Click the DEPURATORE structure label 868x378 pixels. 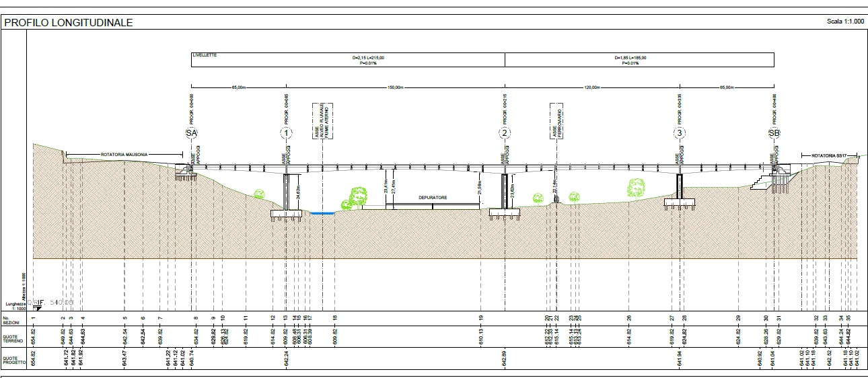click(x=433, y=198)
